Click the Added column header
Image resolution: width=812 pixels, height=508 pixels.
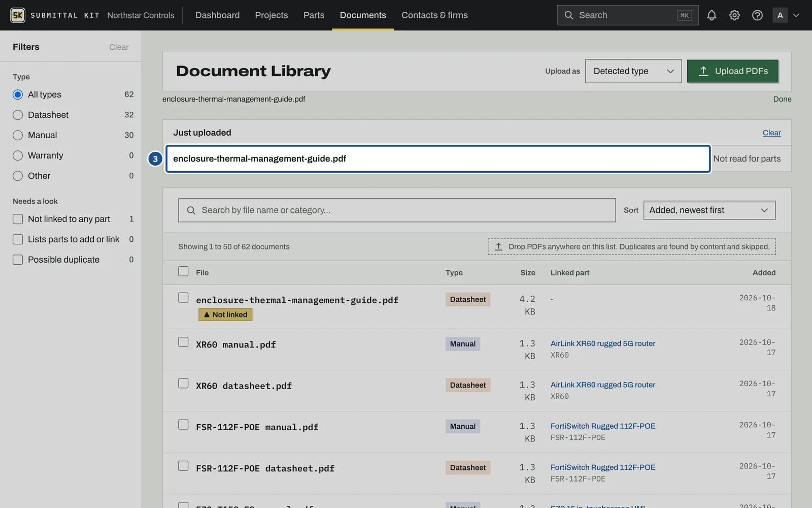[764, 273]
